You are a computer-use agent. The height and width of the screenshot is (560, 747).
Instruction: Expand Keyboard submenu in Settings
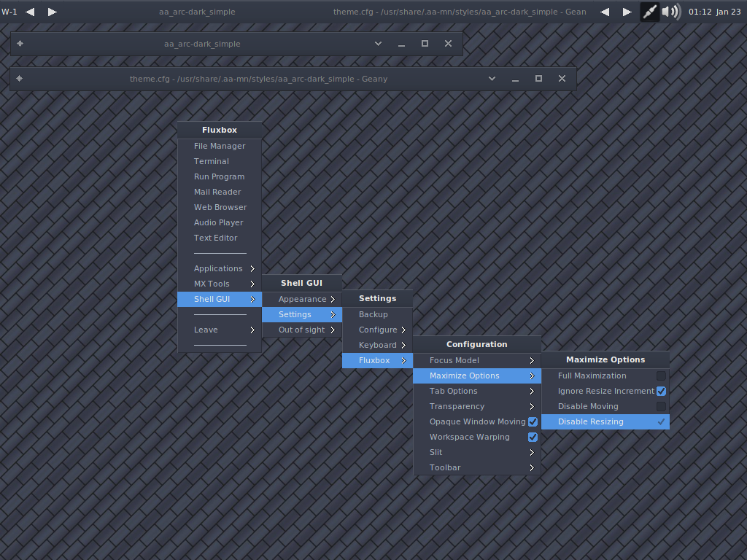point(377,345)
